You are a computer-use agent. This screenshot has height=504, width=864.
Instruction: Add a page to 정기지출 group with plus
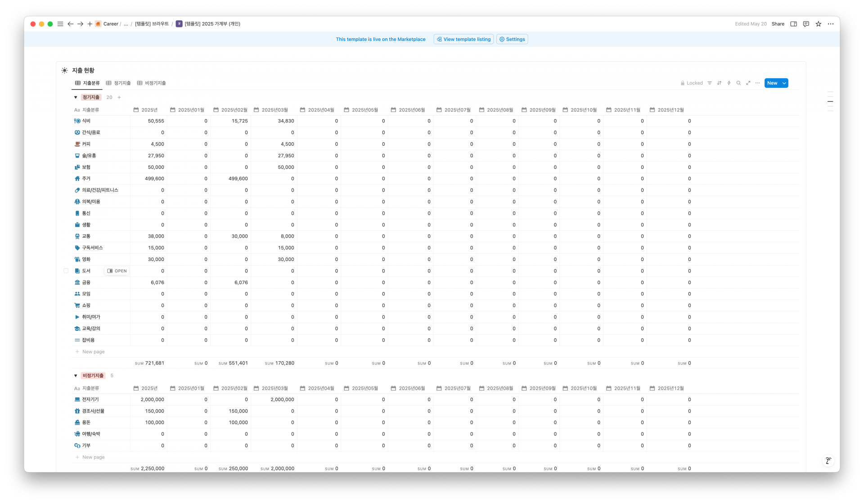[x=119, y=97]
